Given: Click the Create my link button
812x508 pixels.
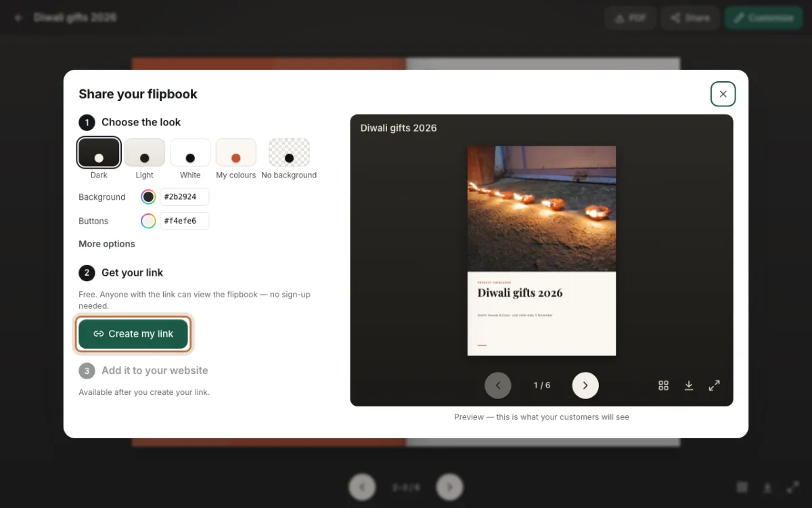Looking at the screenshot, I should pos(133,334).
